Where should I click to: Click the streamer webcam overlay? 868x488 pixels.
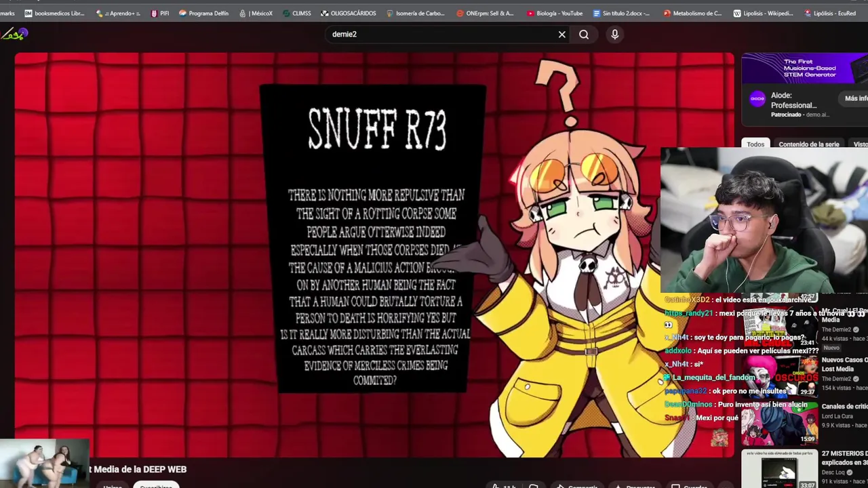(764, 221)
